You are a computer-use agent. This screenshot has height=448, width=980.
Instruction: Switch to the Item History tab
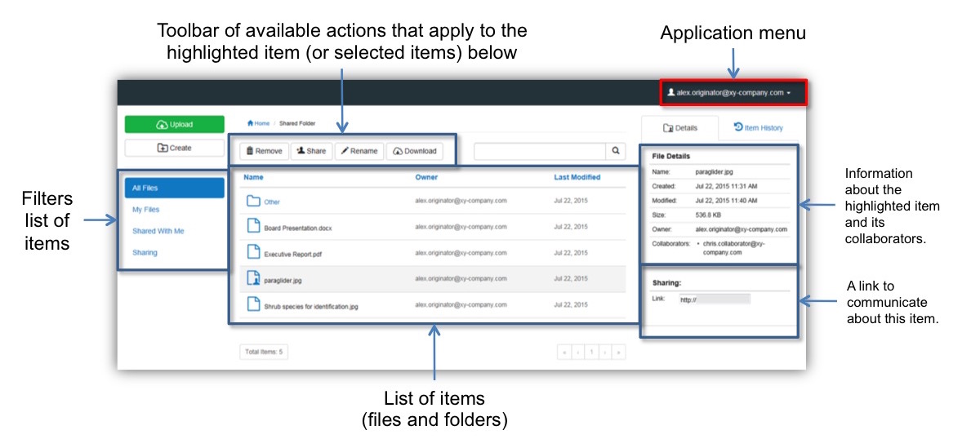[759, 128]
